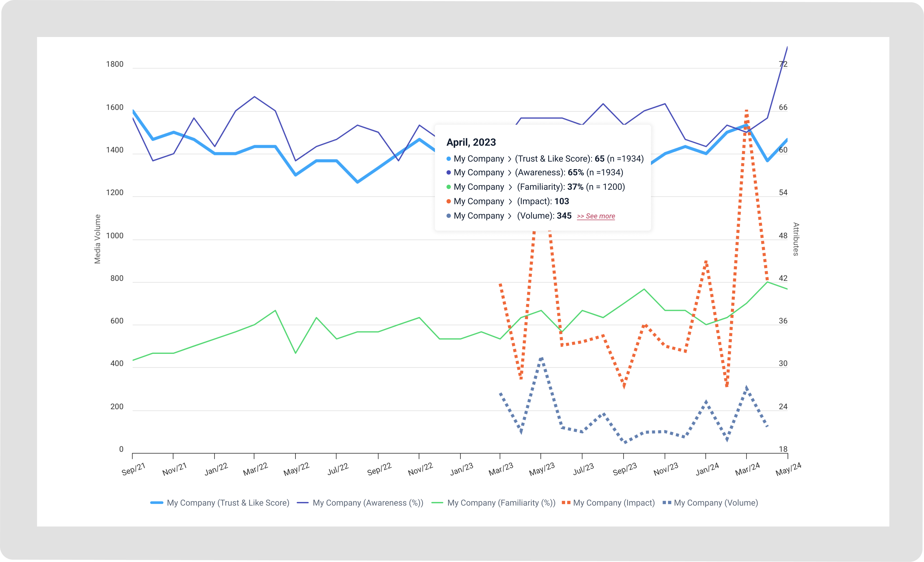Click '48' right axis tick label

783,236
